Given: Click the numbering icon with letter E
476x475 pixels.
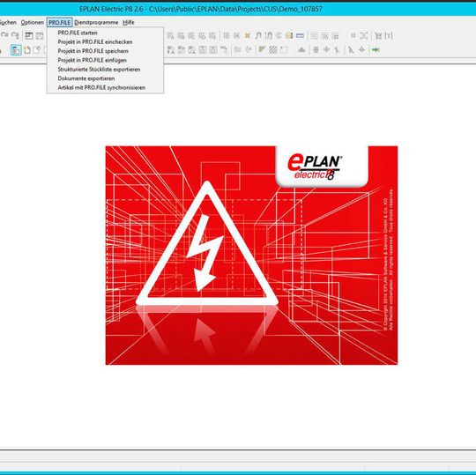Looking at the screenshot, I should pos(212,36).
